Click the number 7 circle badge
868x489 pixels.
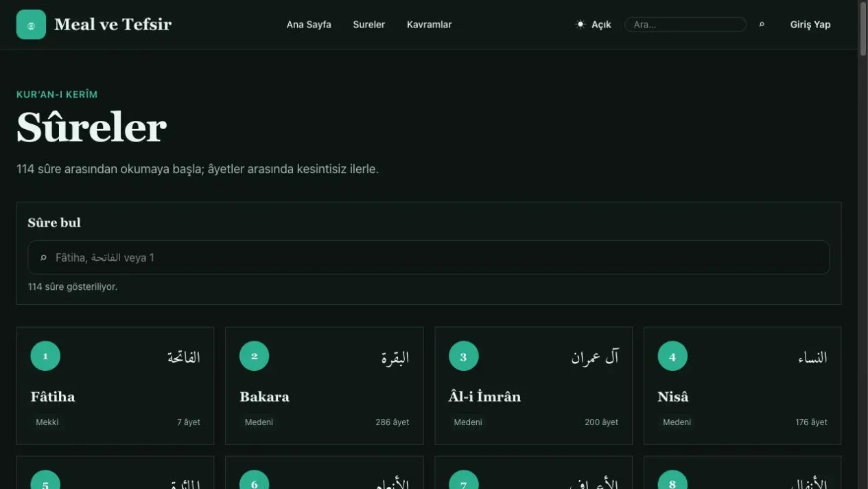tap(463, 481)
